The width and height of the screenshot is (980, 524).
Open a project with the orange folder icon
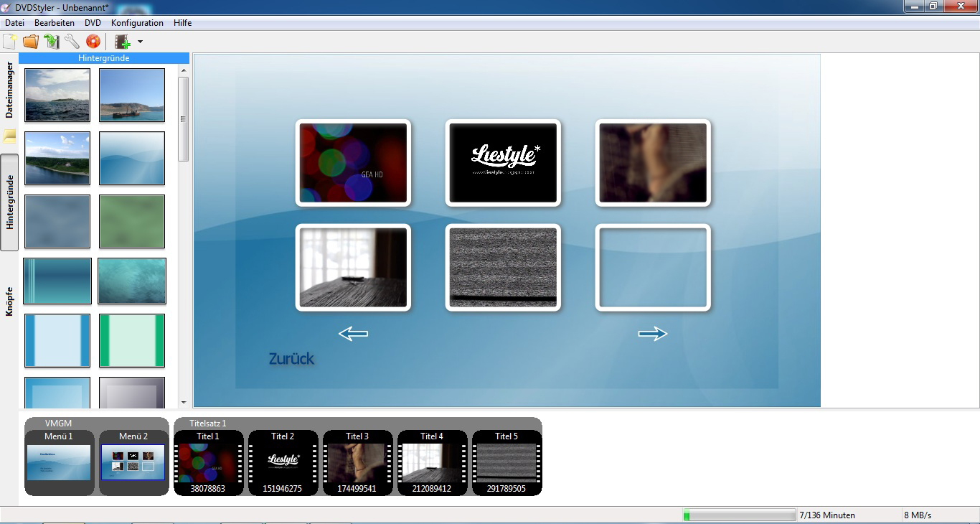[x=31, y=42]
